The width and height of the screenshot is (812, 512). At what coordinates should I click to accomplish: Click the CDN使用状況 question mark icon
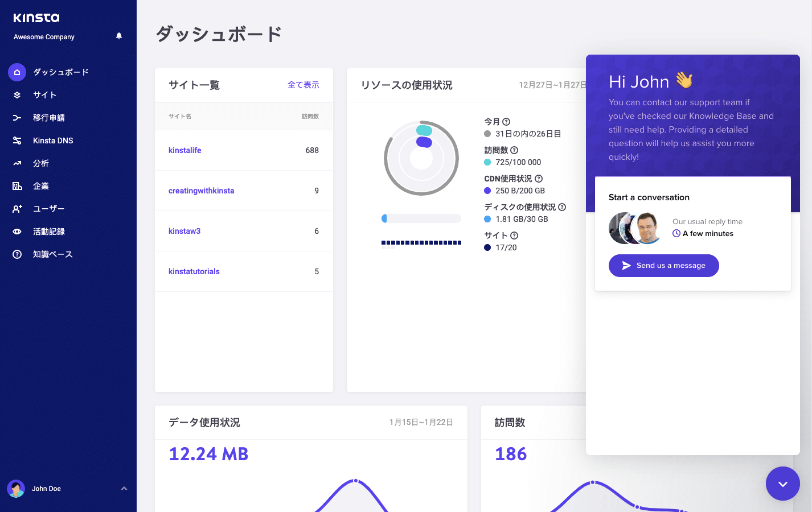(539, 179)
